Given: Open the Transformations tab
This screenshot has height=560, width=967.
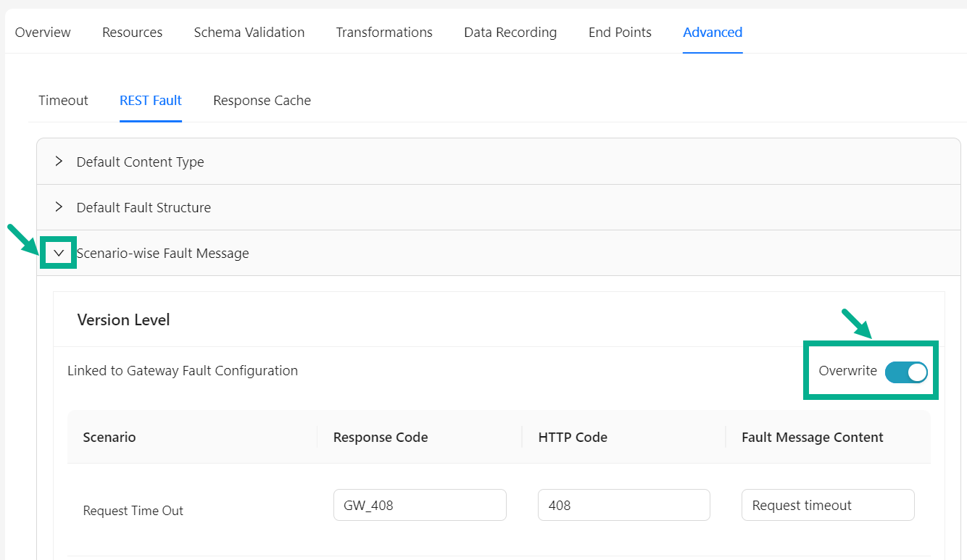Looking at the screenshot, I should [384, 32].
